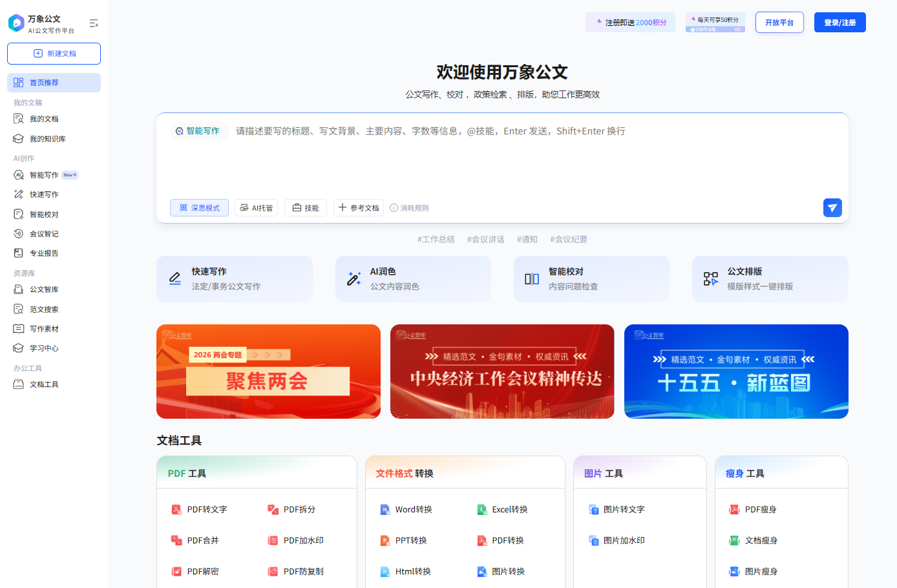Screen dimensions: 897x588
Task: Click the 登录/注册 button
Action: click(x=839, y=23)
